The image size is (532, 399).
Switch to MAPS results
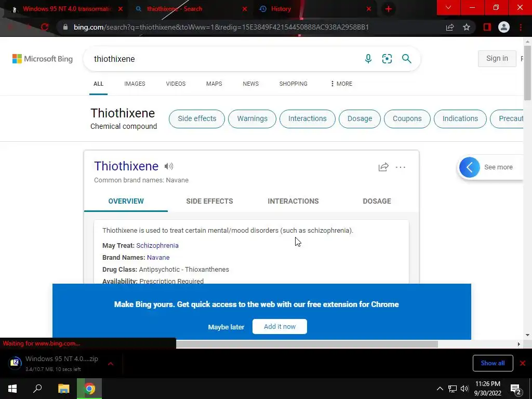click(x=214, y=84)
